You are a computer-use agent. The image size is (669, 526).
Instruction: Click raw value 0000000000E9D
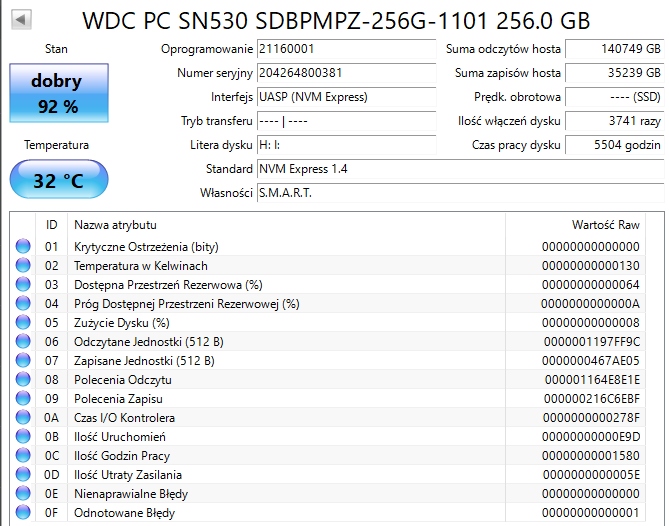pyautogui.click(x=591, y=437)
